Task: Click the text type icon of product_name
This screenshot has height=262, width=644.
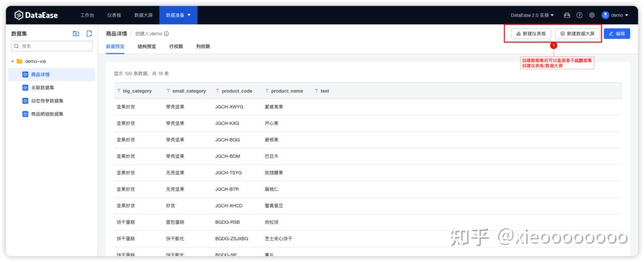Action: coord(267,91)
